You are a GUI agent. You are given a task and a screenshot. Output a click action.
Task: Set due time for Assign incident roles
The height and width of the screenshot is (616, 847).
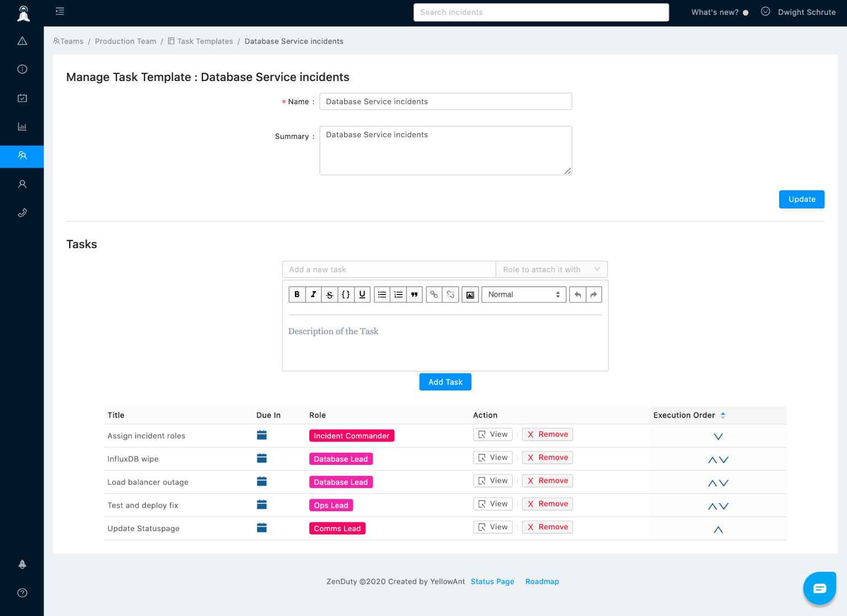click(x=262, y=435)
